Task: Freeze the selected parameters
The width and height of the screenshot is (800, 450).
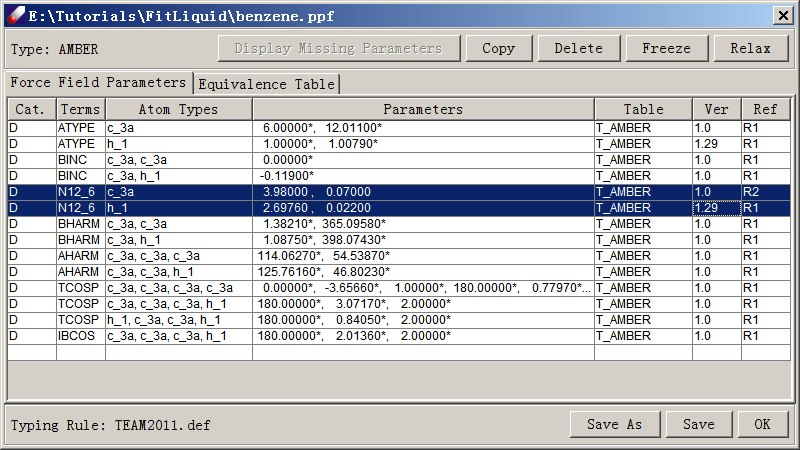Action: click(666, 48)
